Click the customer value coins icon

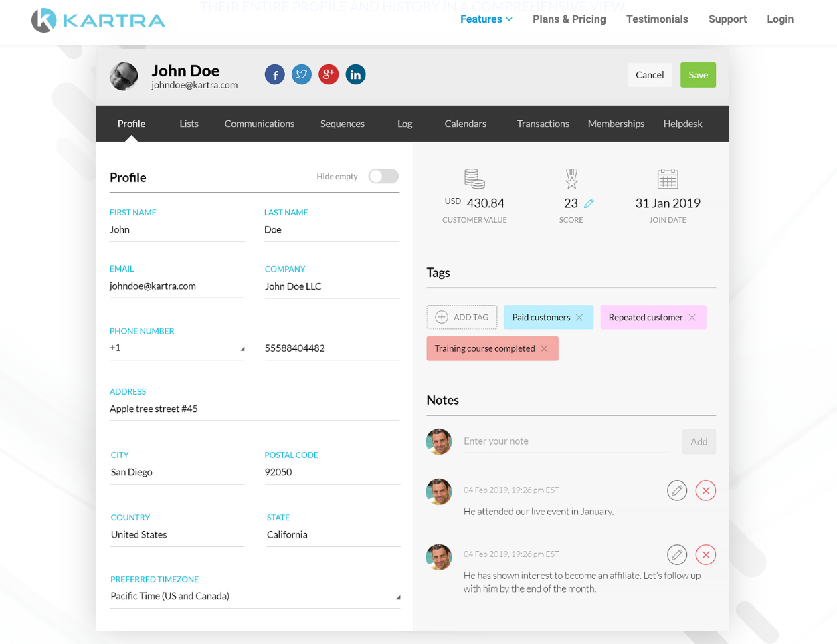click(474, 179)
